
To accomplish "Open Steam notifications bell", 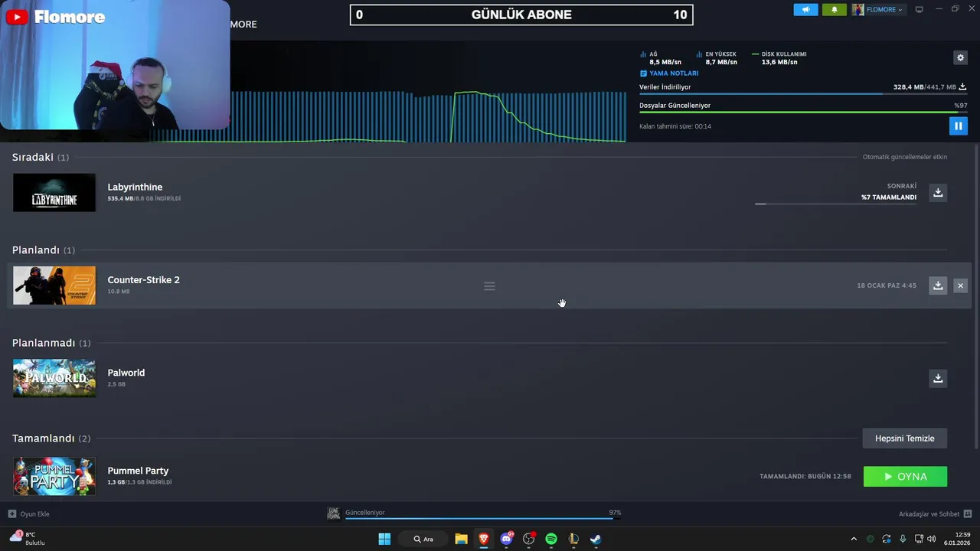I will click(835, 9).
